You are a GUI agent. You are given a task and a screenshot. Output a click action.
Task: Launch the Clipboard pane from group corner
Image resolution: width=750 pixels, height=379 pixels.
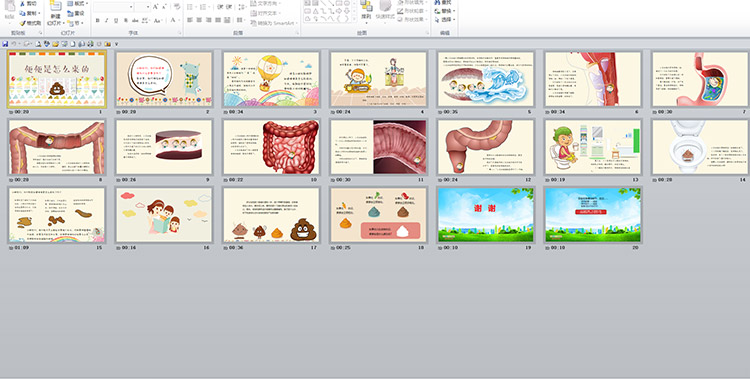click(x=41, y=33)
